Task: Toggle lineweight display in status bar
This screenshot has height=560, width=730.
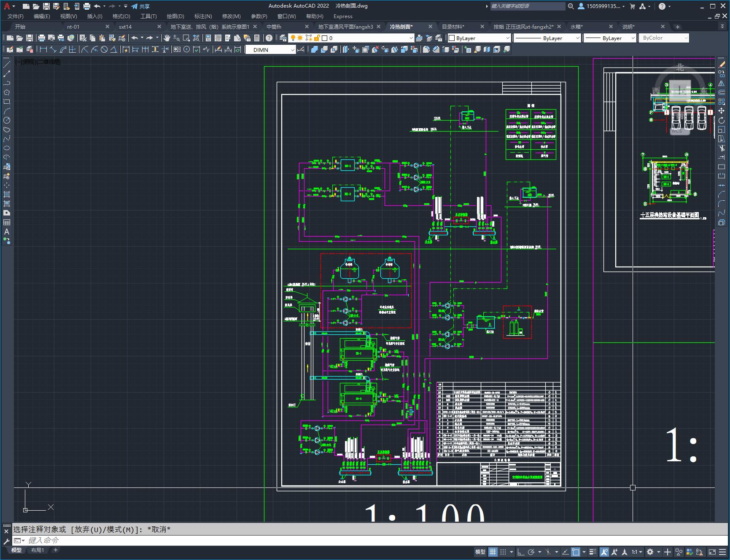Action: tap(593, 552)
